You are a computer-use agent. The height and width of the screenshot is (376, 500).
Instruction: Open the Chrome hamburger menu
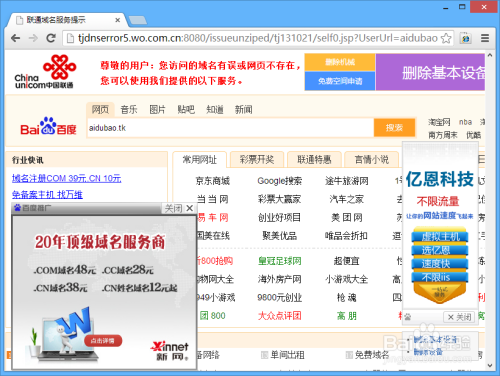(x=485, y=38)
